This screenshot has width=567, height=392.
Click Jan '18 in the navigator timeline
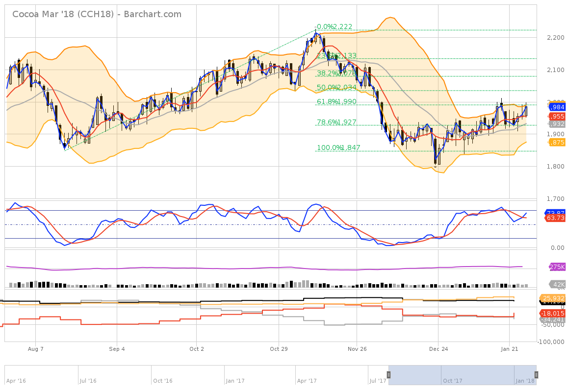tap(525, 381)
